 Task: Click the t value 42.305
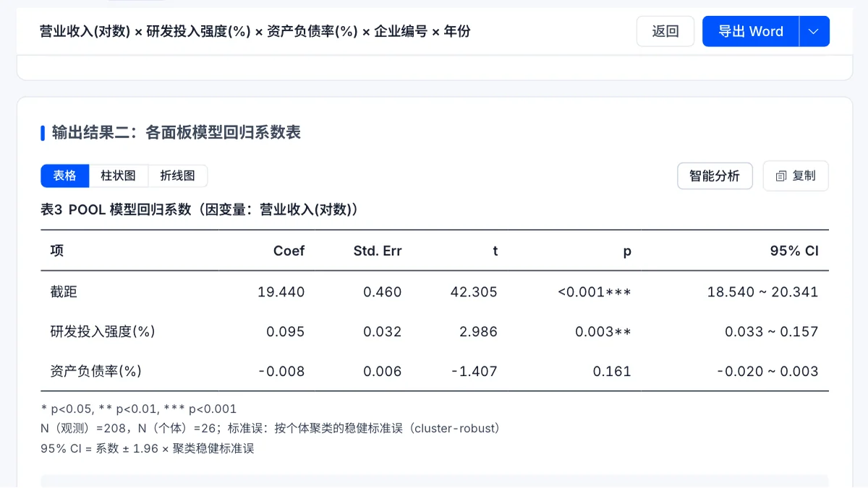474,292
